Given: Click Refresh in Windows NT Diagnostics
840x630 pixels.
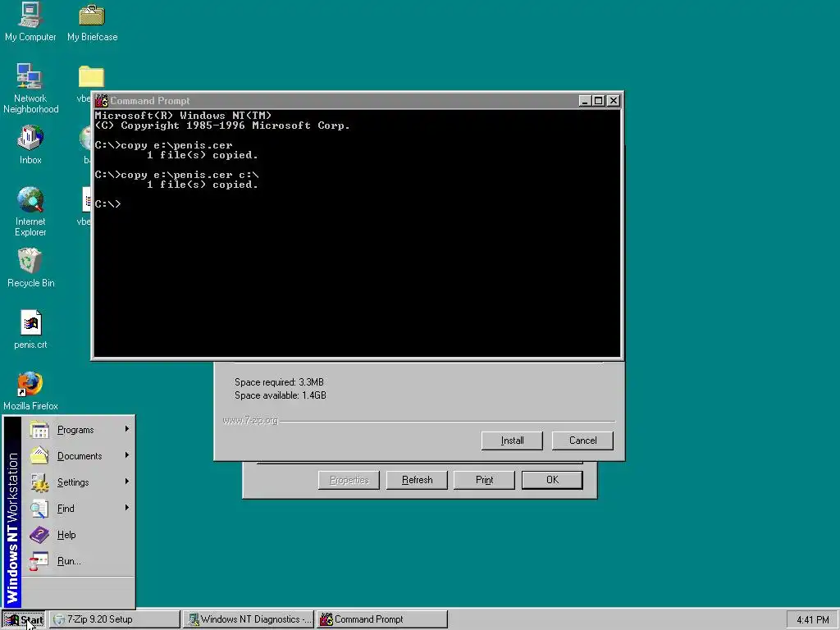Looking at the screenshot, I should coord(417,480).
